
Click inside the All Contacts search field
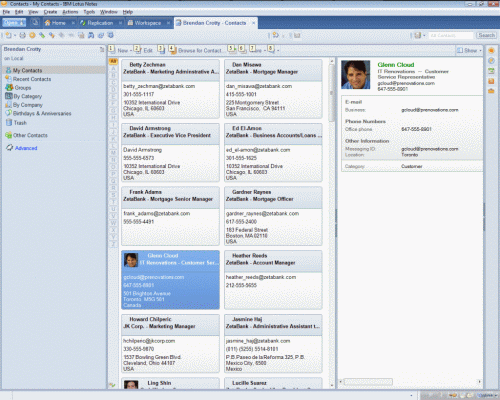(x=451, y=35)
